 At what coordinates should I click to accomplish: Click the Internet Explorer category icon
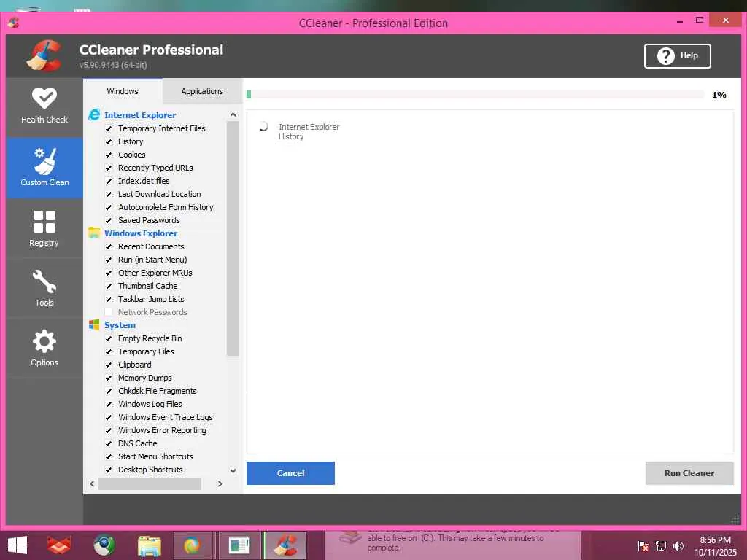(x=94, y=114)
